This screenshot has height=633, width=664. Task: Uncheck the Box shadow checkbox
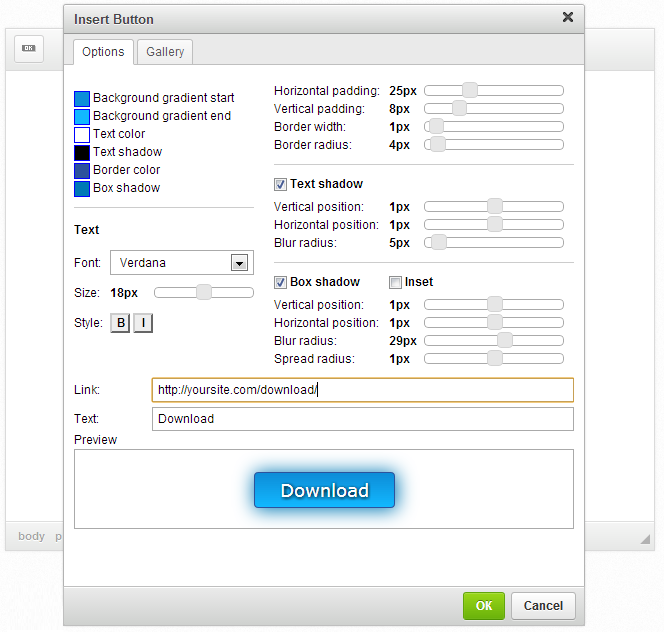[280, 282]
